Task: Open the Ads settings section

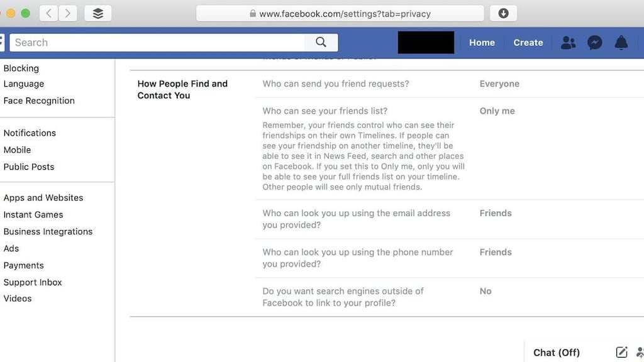Action: pyautogui.click(x=11, y=248)
